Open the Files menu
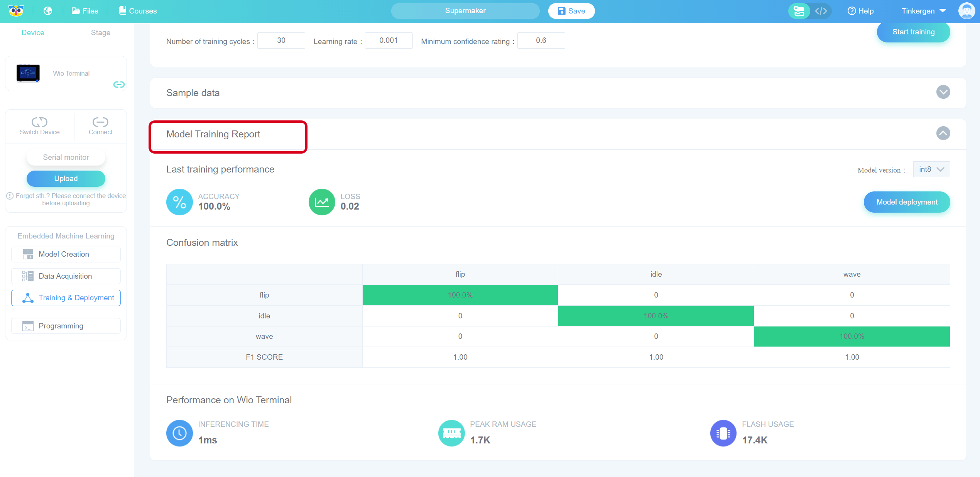Screen dimensions: 980x477 point(85,11)
